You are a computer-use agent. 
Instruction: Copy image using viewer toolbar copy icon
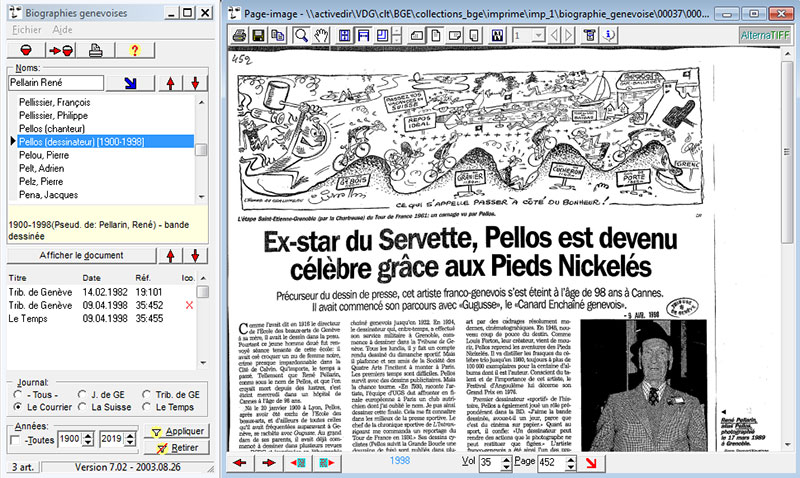pyautogui.click(x=278, y=35)
